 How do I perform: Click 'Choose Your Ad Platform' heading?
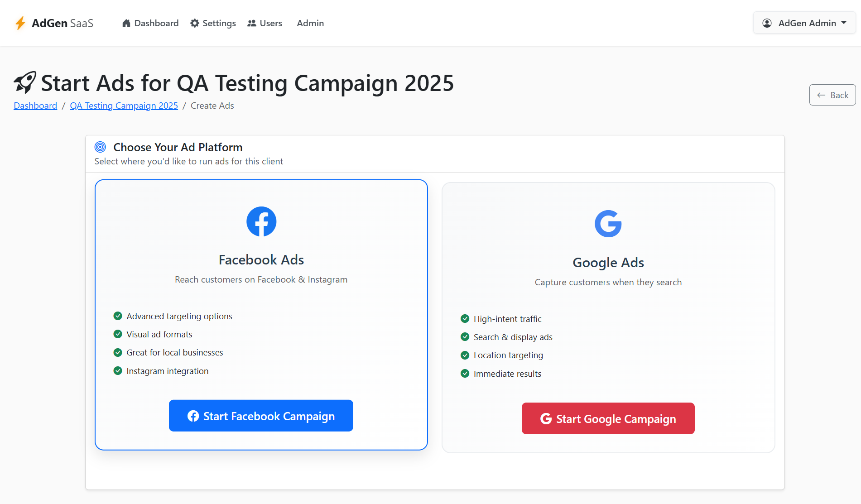pyautogui.click(x=178, y=147)
